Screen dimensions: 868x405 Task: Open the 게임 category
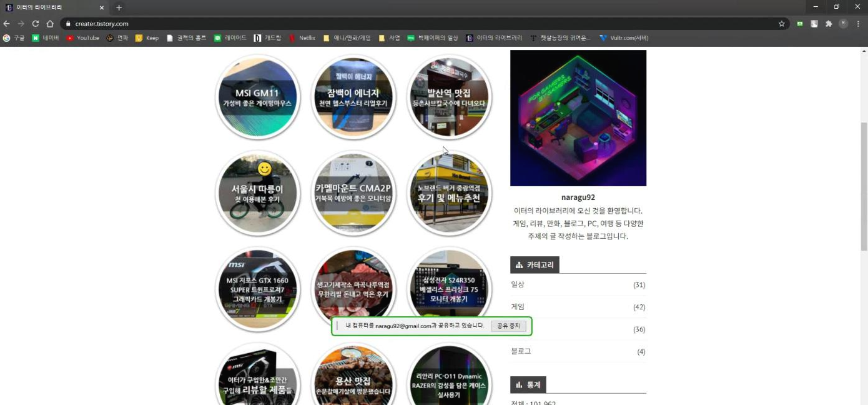pyautogui.click(x=518, y=307)
